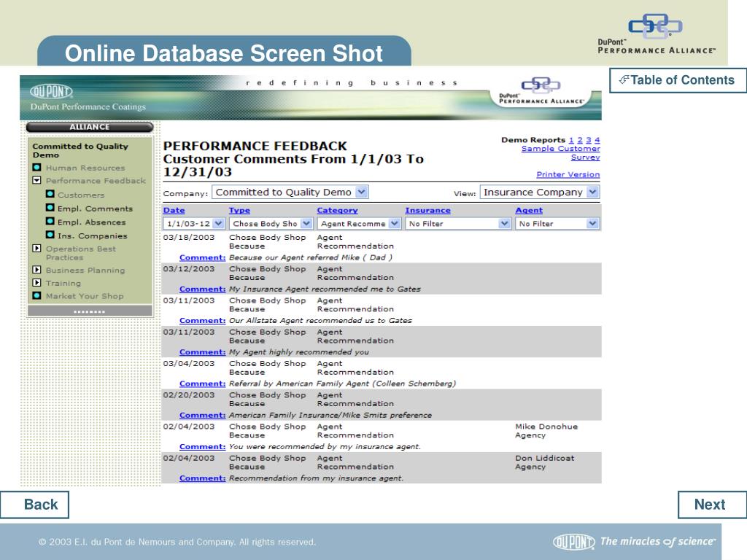Open the Company dropdown
Viewport: 747px width, 560px height.
point(290,192)
